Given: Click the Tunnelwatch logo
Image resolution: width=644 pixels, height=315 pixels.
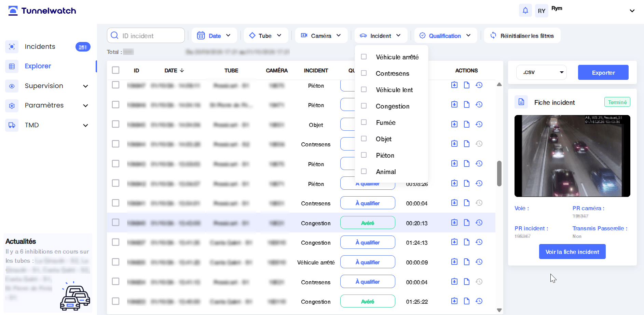Looking at the screenshot, I should click(42, 11).
